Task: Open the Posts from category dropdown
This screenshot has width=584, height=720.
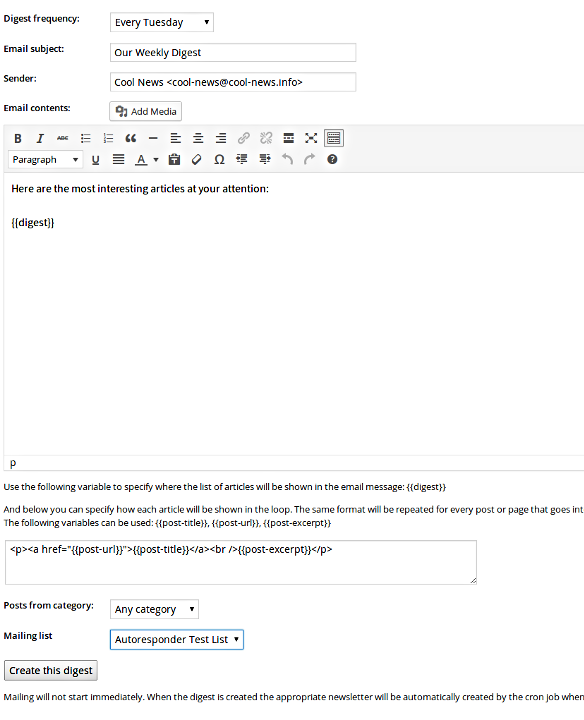Action: click(154, 609)
